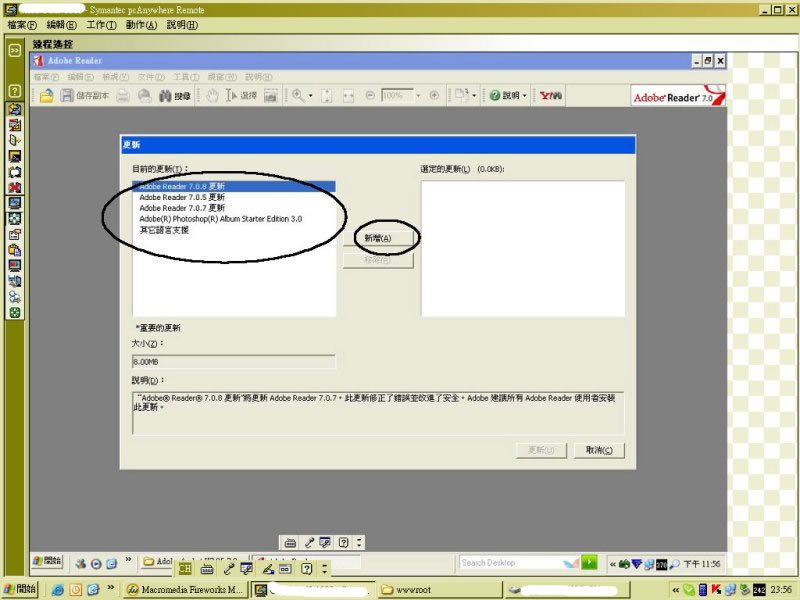This screenshot has height=600, width=800.
Task: Open the zoom percentage dropdown arrow
Action: click(x=418, y=95)
